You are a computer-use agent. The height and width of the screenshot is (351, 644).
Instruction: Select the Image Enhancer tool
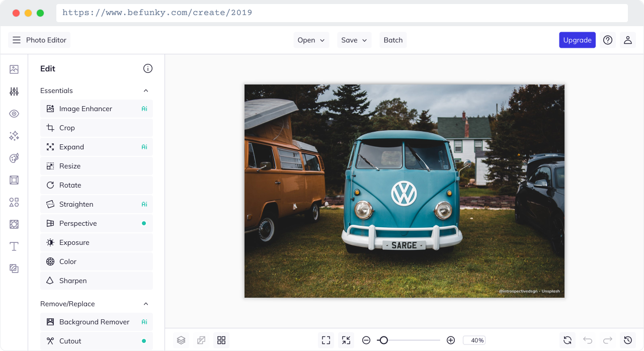click(97, 109)
